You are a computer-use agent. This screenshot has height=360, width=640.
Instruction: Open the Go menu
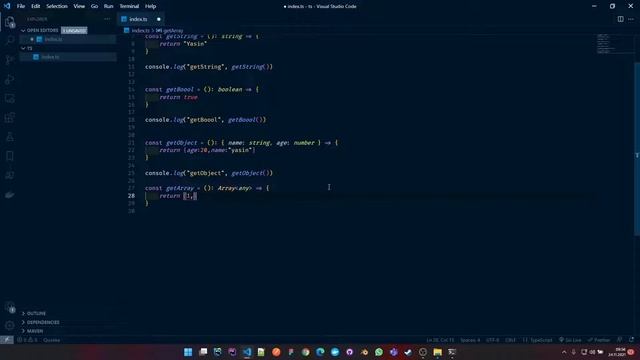click(x=94, y=6)
